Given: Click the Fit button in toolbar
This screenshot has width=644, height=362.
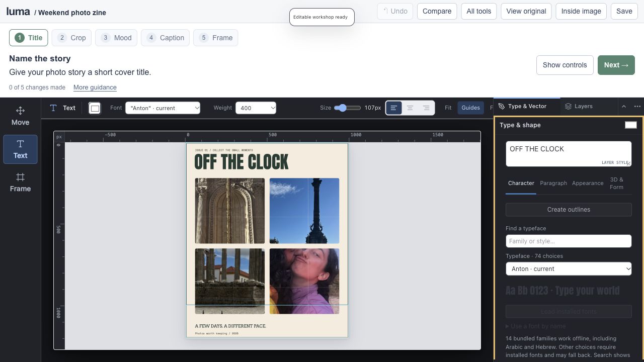Looking at the screenshot, I should (x=448, y=108).
